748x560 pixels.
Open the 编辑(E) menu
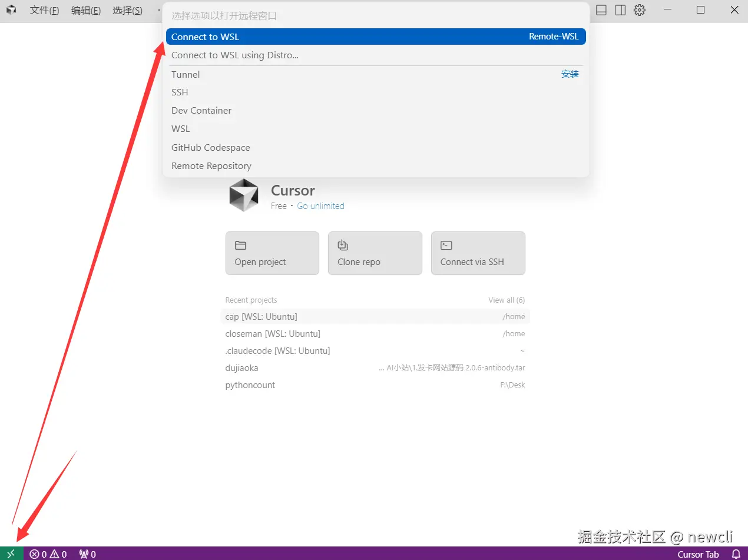(x=86, y=11)
